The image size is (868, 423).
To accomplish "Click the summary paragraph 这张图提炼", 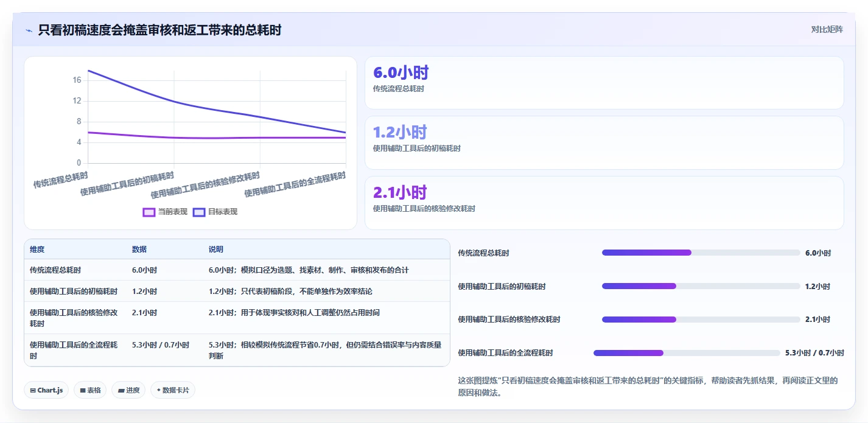I will 648,386.
